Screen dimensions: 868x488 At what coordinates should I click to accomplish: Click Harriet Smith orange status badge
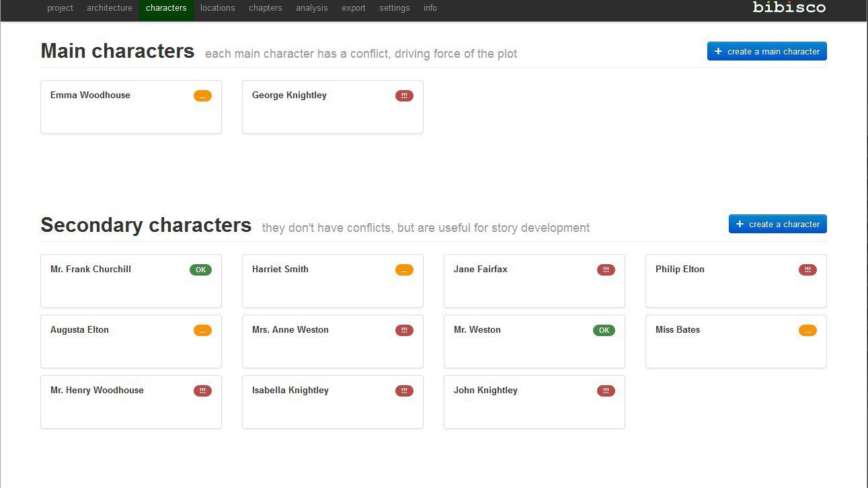404,270
